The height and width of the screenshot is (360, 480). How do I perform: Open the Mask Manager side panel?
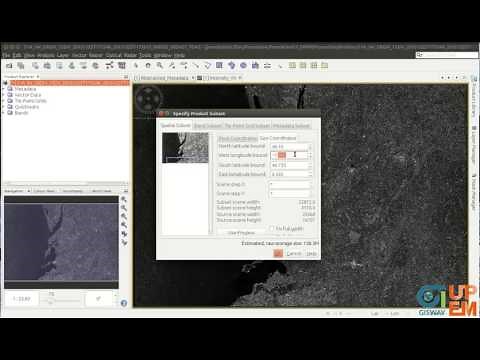[474, 192]
